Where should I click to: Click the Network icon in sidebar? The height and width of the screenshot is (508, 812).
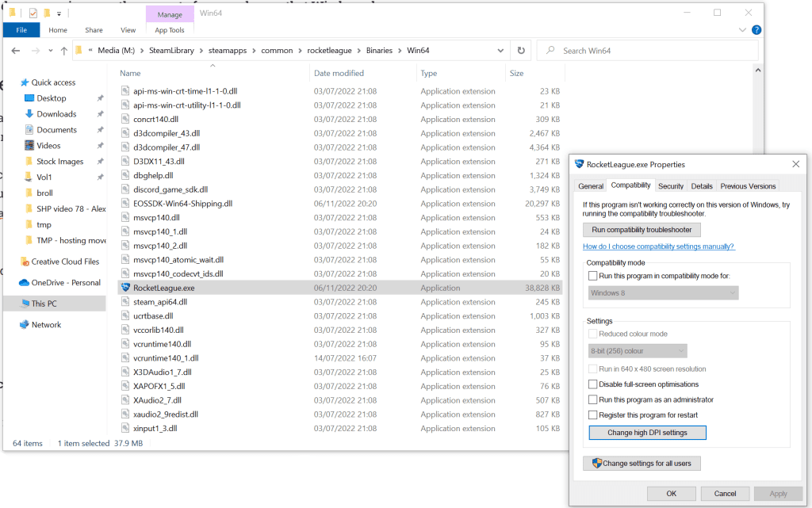coord(25,324)
